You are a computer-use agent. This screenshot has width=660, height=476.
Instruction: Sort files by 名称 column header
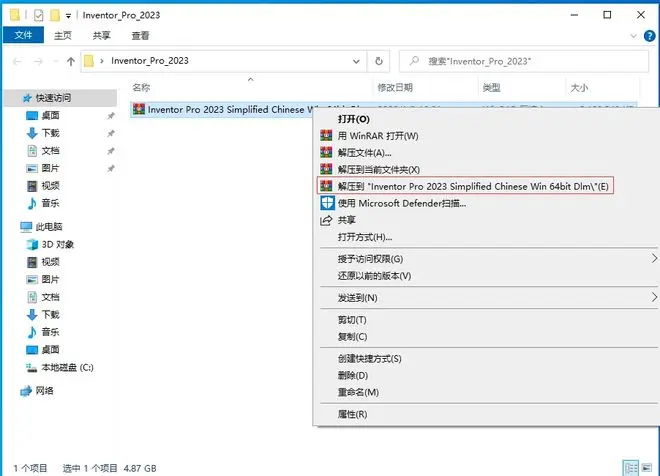pos(141,88)
